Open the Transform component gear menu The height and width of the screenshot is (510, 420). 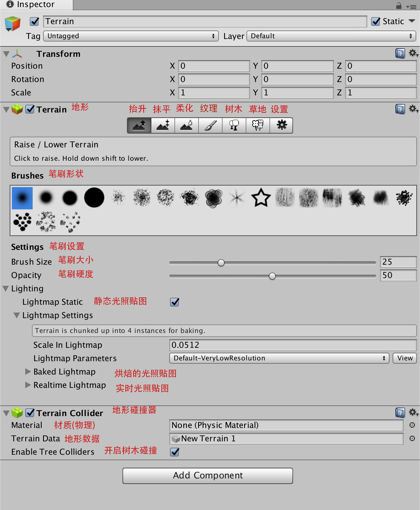click(x=413, y=54)
